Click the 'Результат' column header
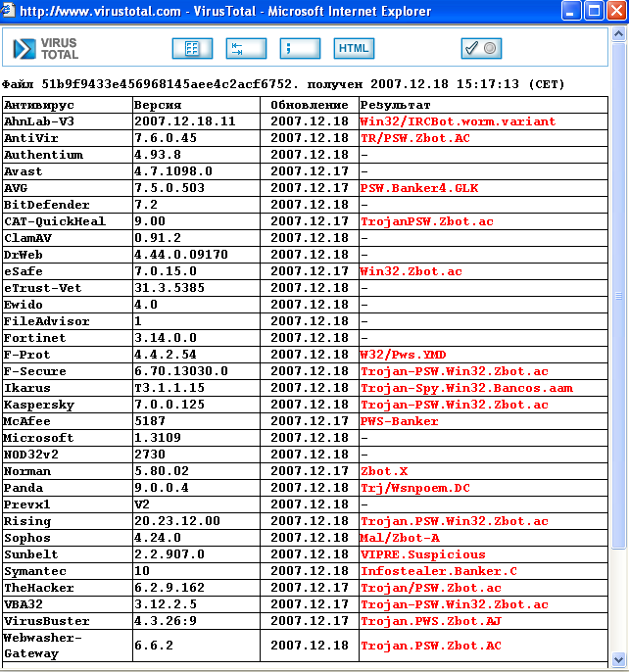Viewport: 629px width, 672px height. point(395,105)
